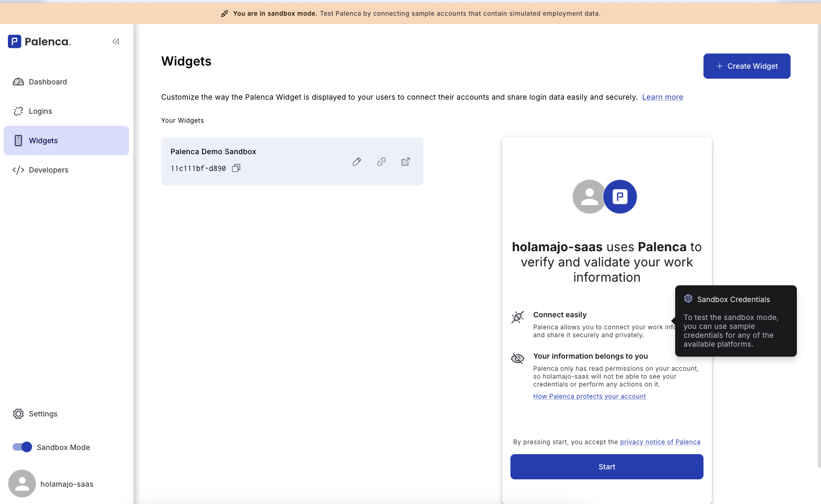
Task: Click the Create Widget button
Action: pyautogui.click(x=747, y=66)
